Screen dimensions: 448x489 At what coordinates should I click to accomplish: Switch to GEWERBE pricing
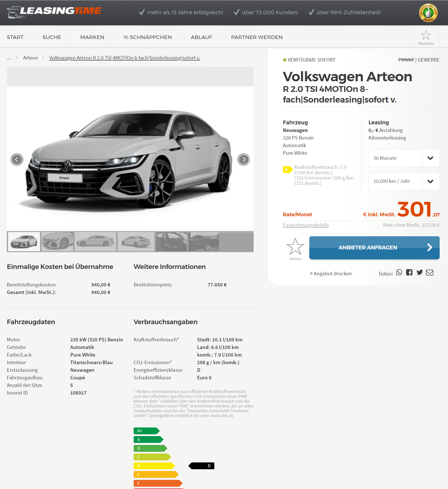pyautogui.click(x=429, y=60)
